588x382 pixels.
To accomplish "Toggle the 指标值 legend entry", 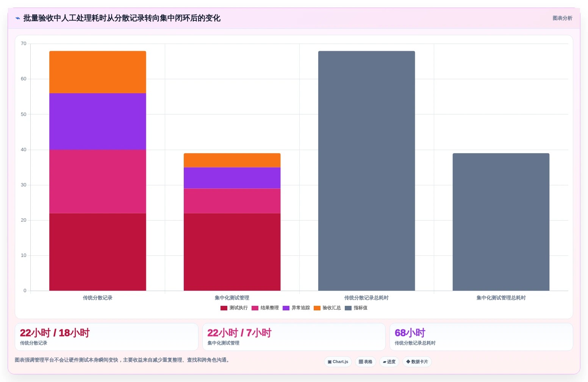I will tap(356, 308).
